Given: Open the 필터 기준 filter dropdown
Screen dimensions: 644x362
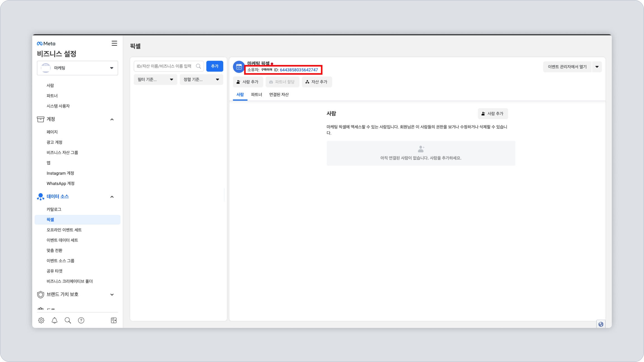Looking at the screenshot, I should (155, 80).
